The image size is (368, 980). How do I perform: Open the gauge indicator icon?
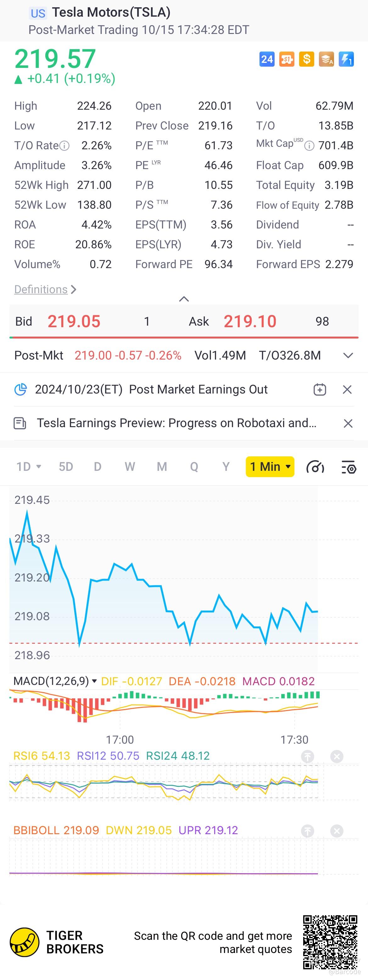315,467
